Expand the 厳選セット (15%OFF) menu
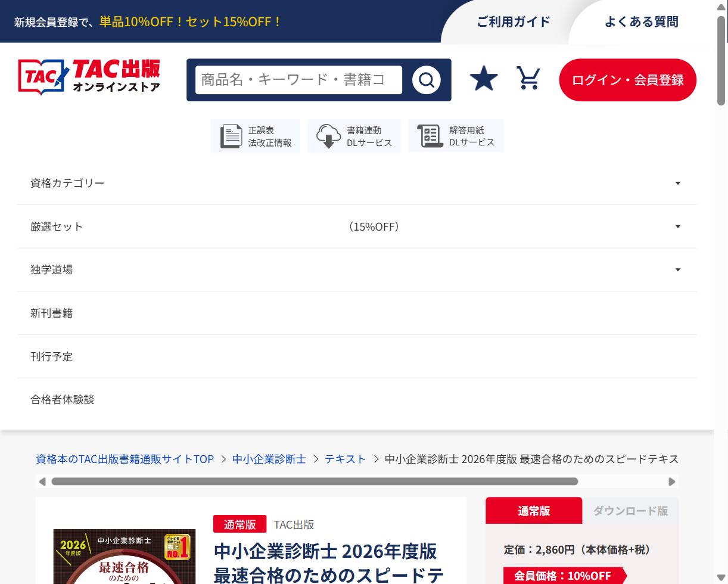The height and width of the screenshot is (584, 728). 357,226
